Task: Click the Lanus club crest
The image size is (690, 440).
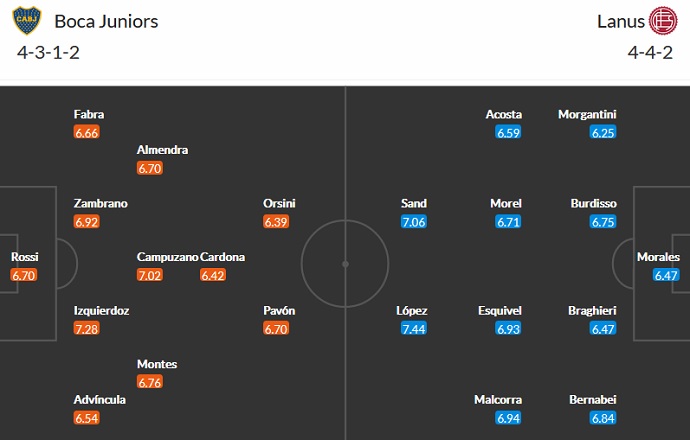Action: coord(662,21)
